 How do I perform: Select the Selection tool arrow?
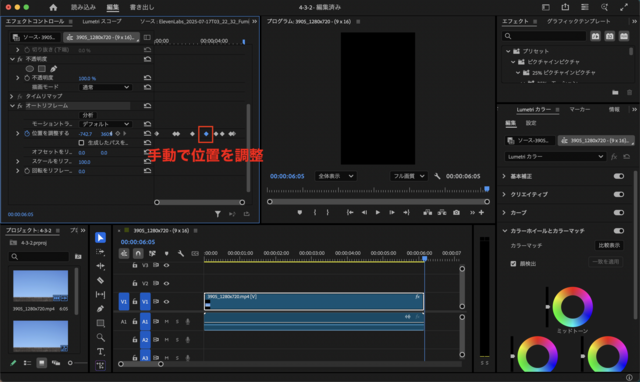[x=100, y=238]
